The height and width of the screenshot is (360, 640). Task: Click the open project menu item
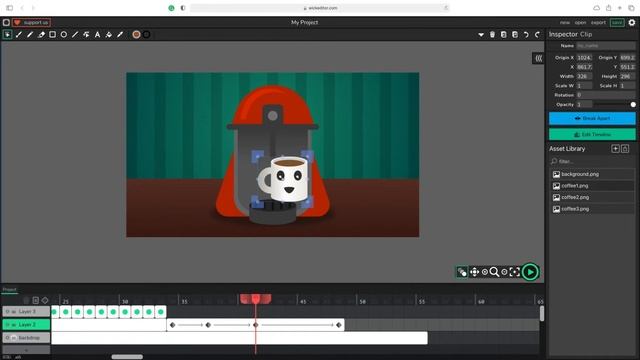tap(580, 22)
